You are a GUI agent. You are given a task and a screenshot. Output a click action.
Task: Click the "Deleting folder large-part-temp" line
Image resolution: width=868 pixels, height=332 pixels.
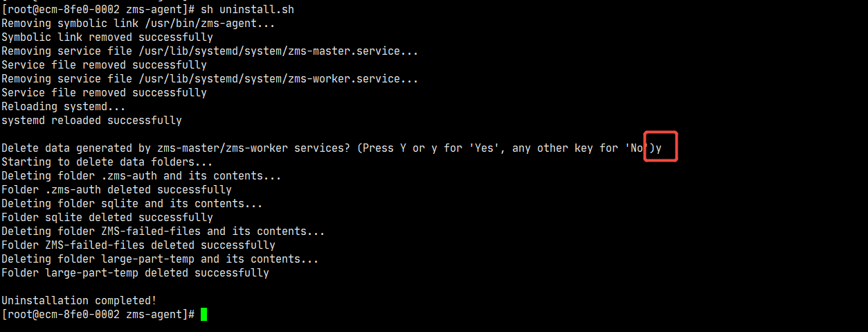[160, 259]
